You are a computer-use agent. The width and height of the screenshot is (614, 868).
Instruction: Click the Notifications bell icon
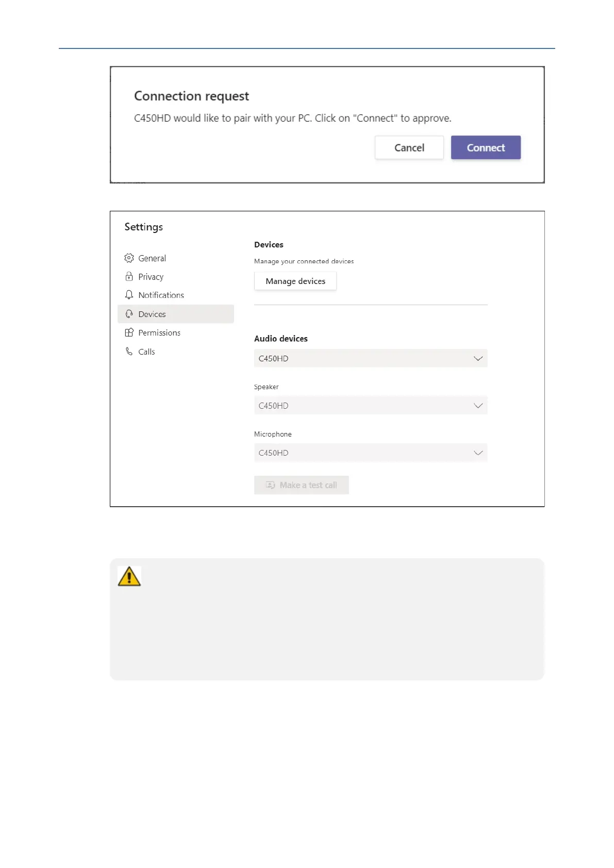[x=129, y=295]
